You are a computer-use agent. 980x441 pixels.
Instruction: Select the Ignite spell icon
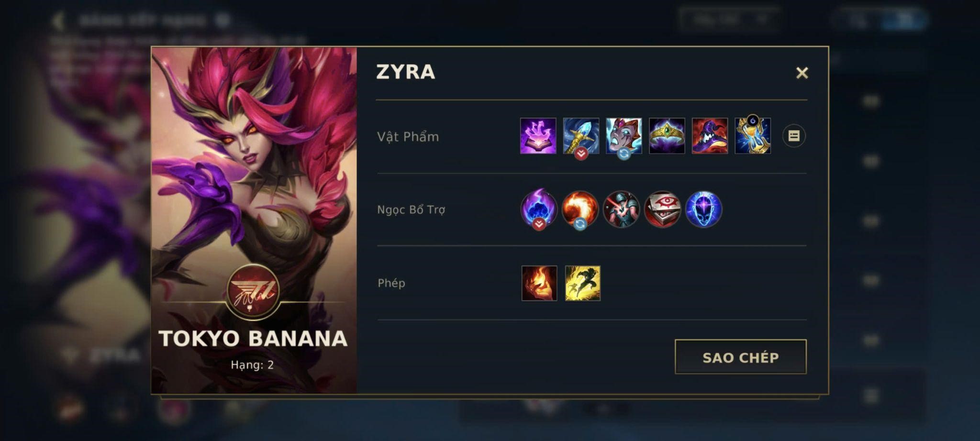(539, 283)
